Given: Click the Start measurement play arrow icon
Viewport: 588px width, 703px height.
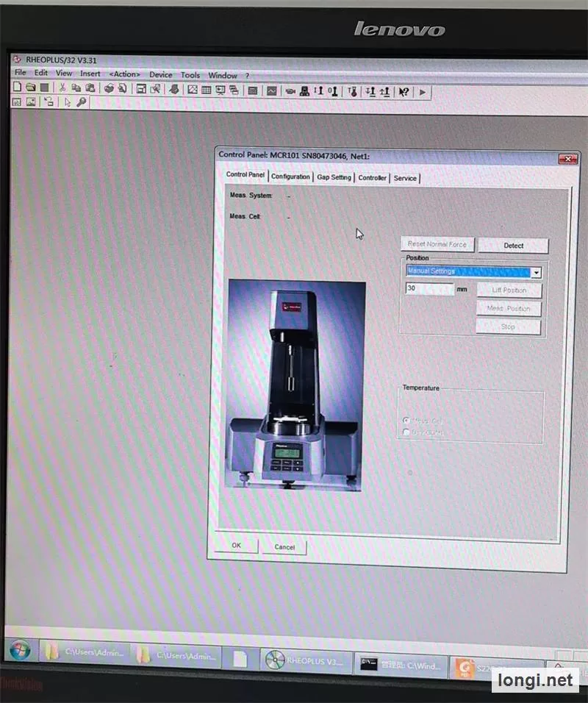Looking at the screenshot, I should coord(422,93).
